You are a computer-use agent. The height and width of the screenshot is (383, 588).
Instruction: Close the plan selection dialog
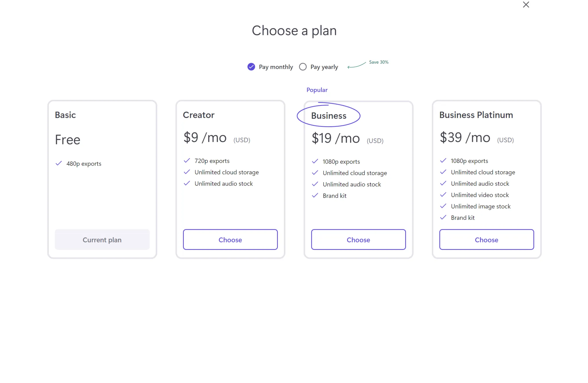(x=526, y=5)
